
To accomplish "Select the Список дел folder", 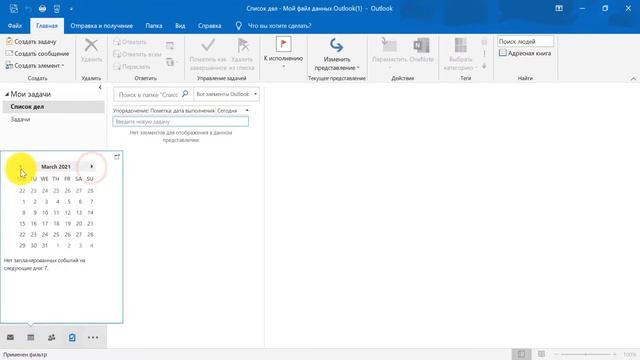I will (x=53, y=107).
